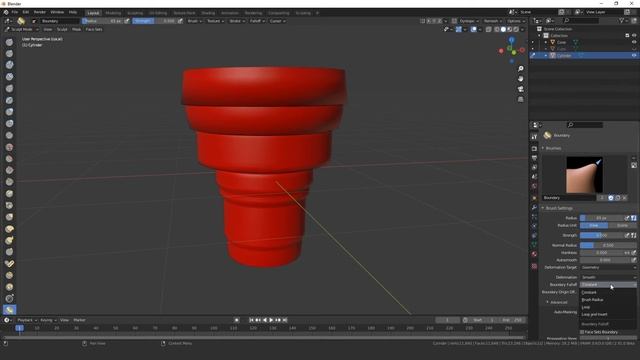Viewport: 640px width, 360px height.
Task: Jump to timeline end frame
Action: point(285,320)
